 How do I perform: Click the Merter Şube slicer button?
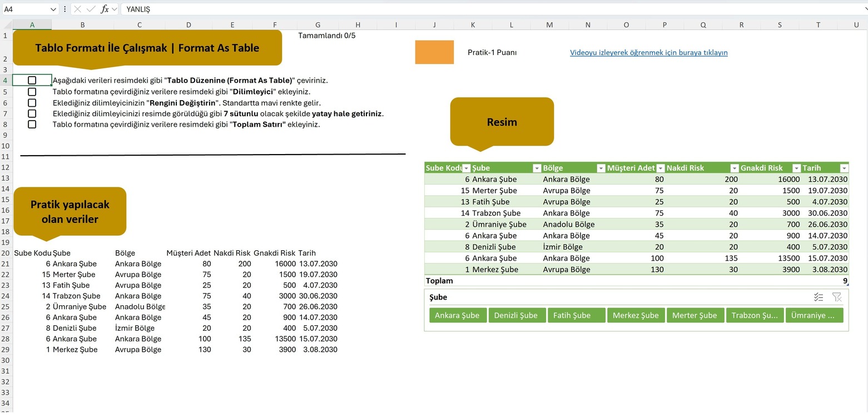(x=695, y=315)
